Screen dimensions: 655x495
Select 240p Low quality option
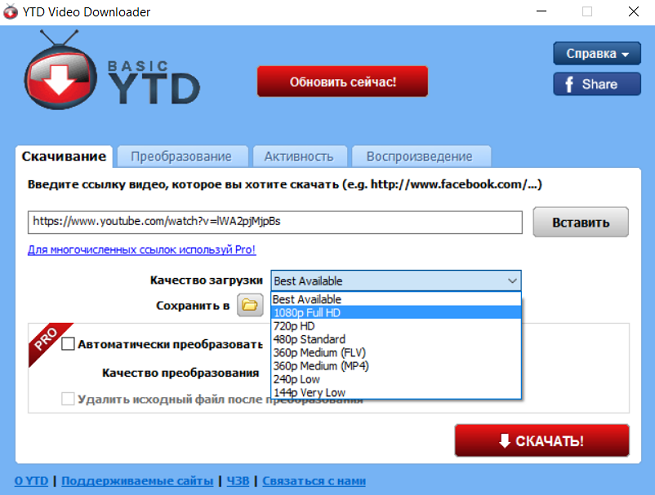tap(396, 379)
